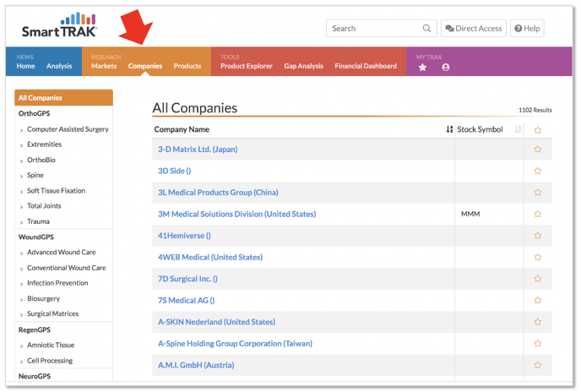581x392 pixels.
Task: Open A-Spine Holding Group Corporation (Taiwan)
Action: (x=236, y=343)
